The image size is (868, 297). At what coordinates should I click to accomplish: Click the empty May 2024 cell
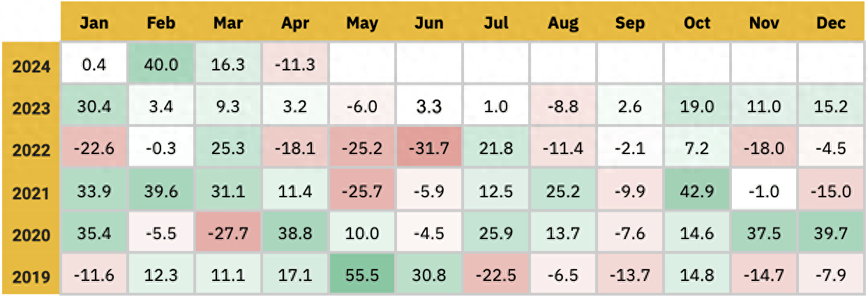pyautogui.click(x=362, y=64)
